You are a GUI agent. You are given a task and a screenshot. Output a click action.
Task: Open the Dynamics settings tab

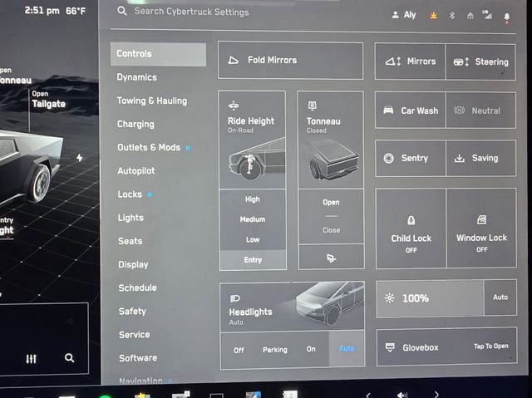coord(136,77)
